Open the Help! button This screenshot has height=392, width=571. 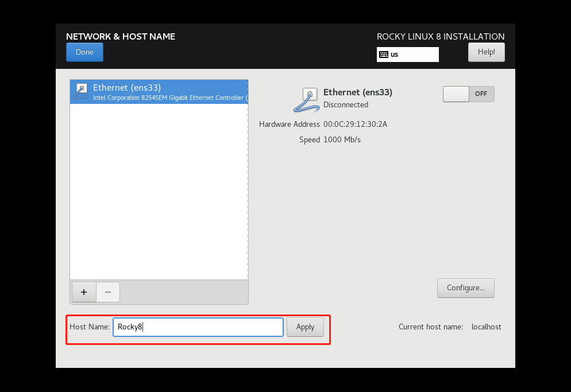486,52
